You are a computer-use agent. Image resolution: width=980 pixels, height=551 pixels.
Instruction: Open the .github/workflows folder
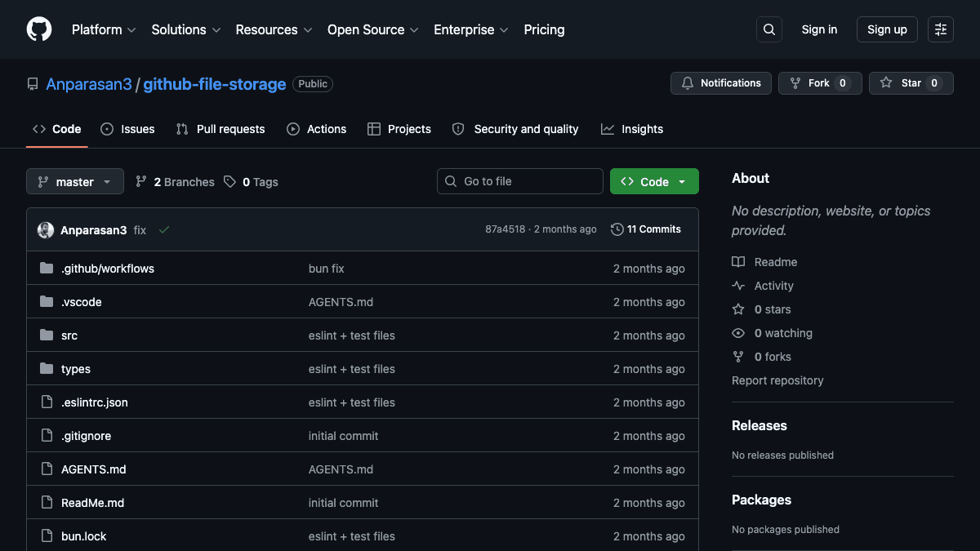(108, 269)
